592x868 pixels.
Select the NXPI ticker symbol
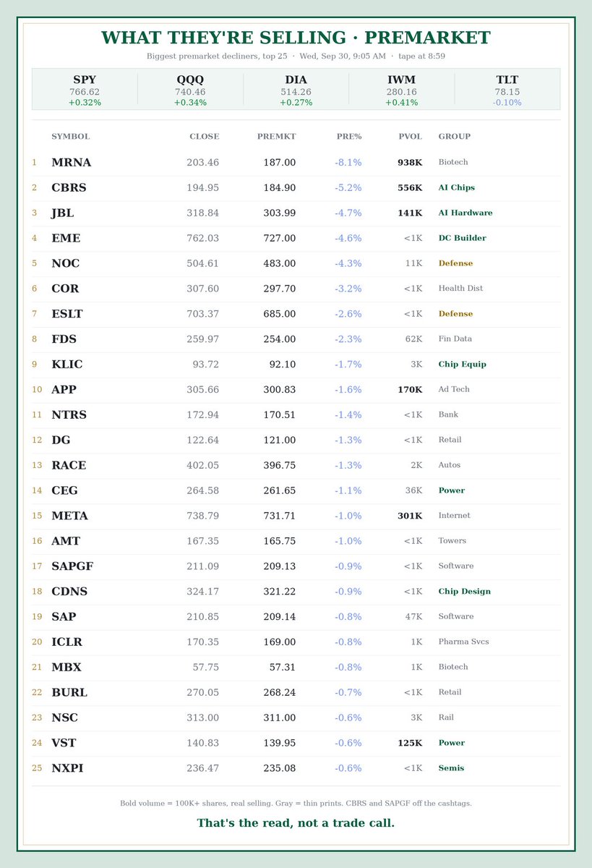(x=67, y=768)
